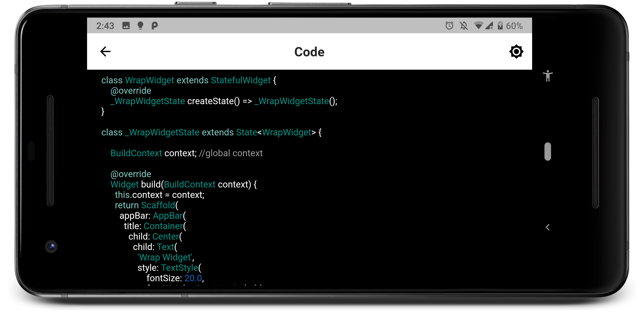Tap the image notification icon
The image size is (644, 312).
tap(126, 26)
